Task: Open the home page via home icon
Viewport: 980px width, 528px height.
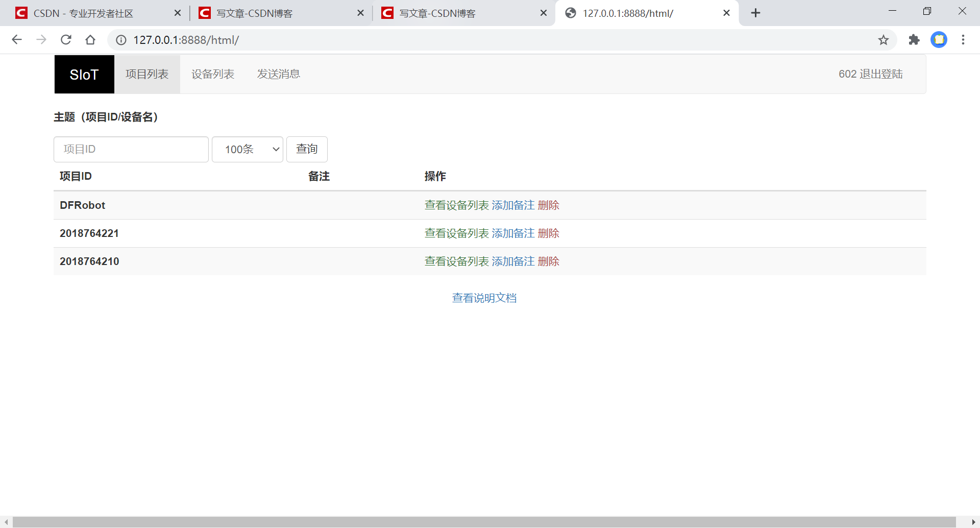Action: click(x=90, y=39)
